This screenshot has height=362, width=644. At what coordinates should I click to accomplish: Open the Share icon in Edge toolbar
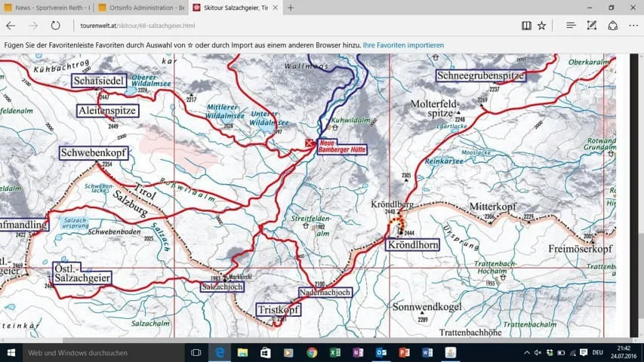[x=613, y=26]
